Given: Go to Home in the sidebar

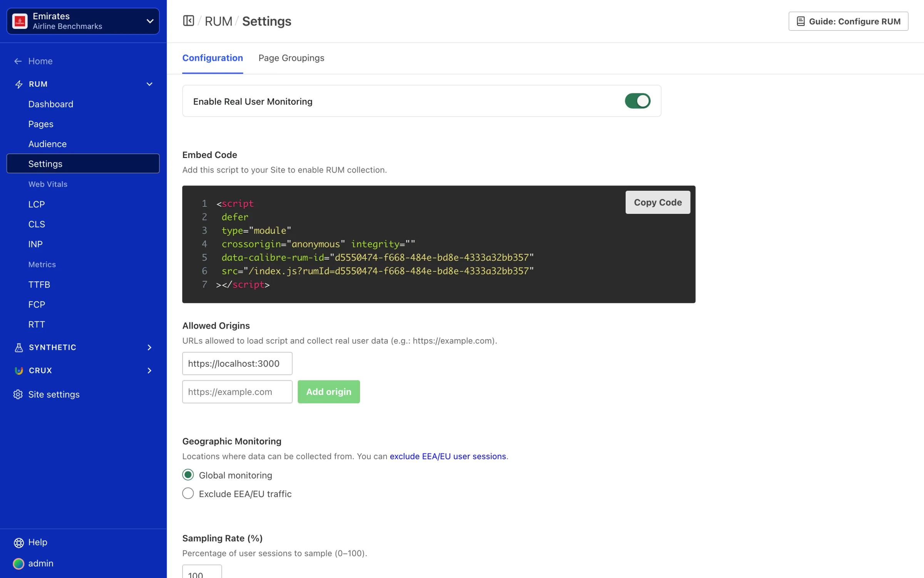Looking at the screenshot, I should tap(40, 61).
